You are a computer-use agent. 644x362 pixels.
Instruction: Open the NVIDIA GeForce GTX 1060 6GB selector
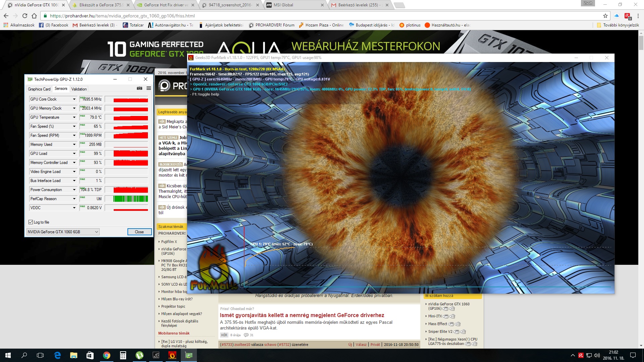point(63,232)
